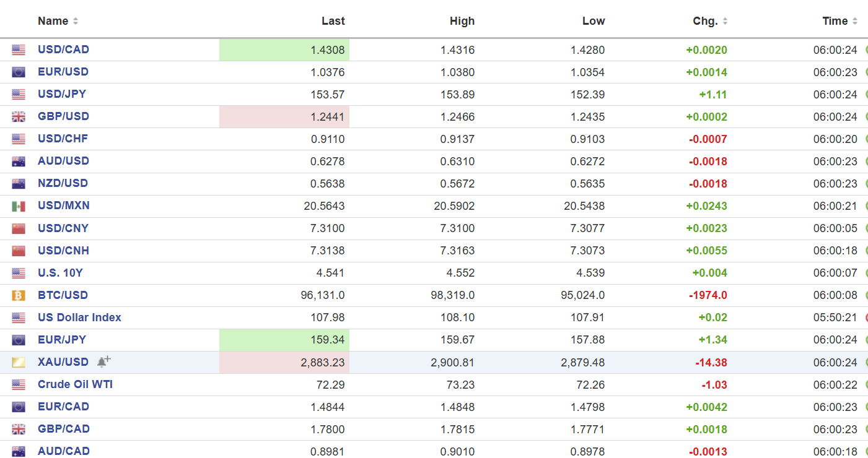The height and width of the screenshot is (458, 868).
Task: Open the U.S. 10Y yield link
Action: point(60,273)
